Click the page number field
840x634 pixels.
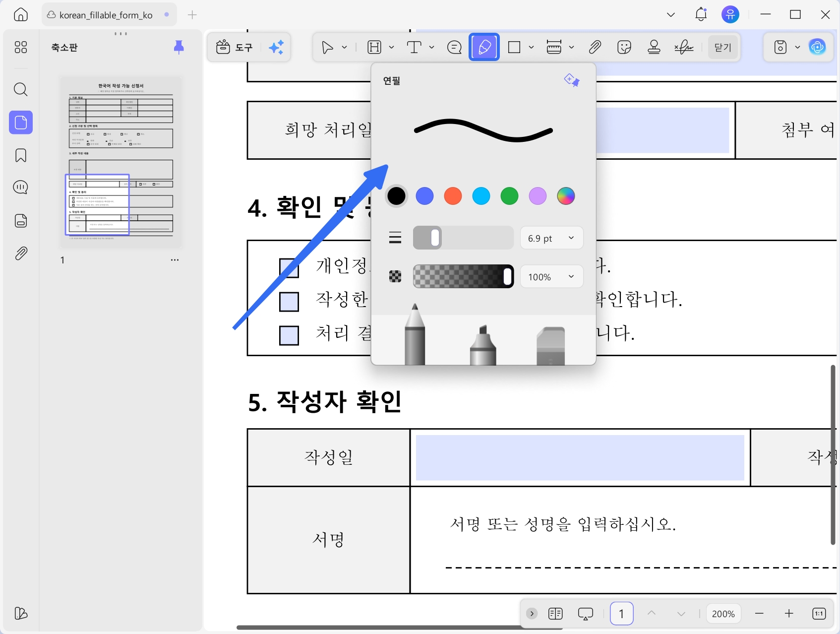(x=621, y=614)
